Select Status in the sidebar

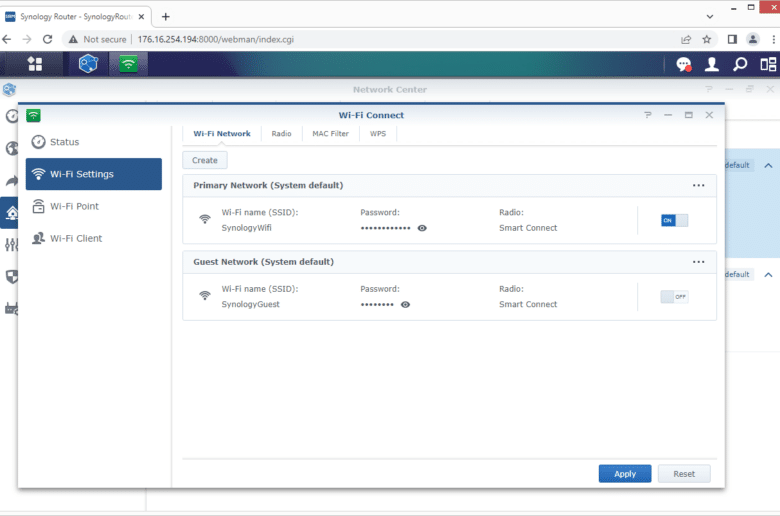(x=94, y=142)
